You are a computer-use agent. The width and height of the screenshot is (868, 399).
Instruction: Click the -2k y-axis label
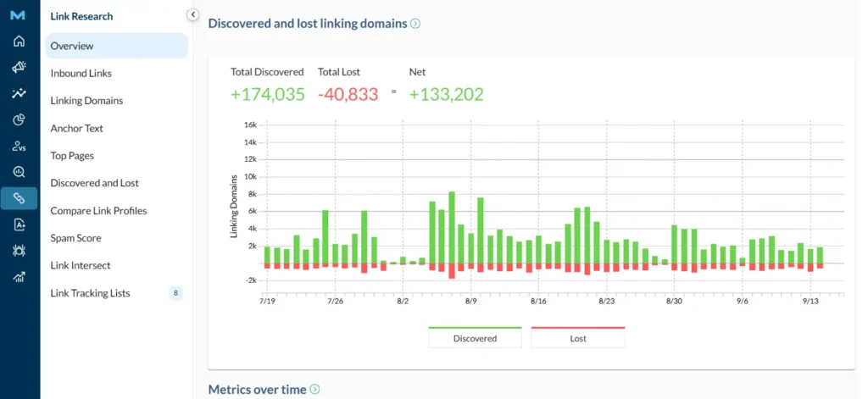pos(250,280)
